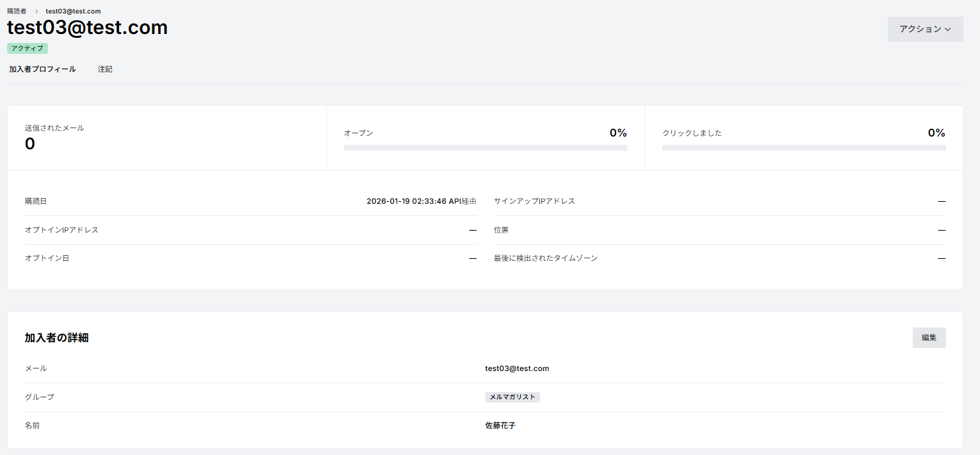Click the subscription date 2026-01-19 02:33:46 value
Screen dimensions: 980x455
[x=406, y=201]
